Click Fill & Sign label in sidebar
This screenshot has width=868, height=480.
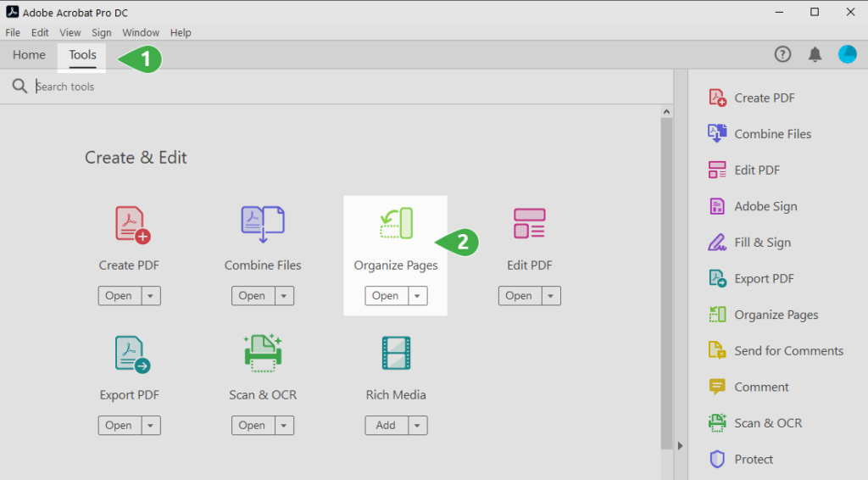click(x=762, y=243)
